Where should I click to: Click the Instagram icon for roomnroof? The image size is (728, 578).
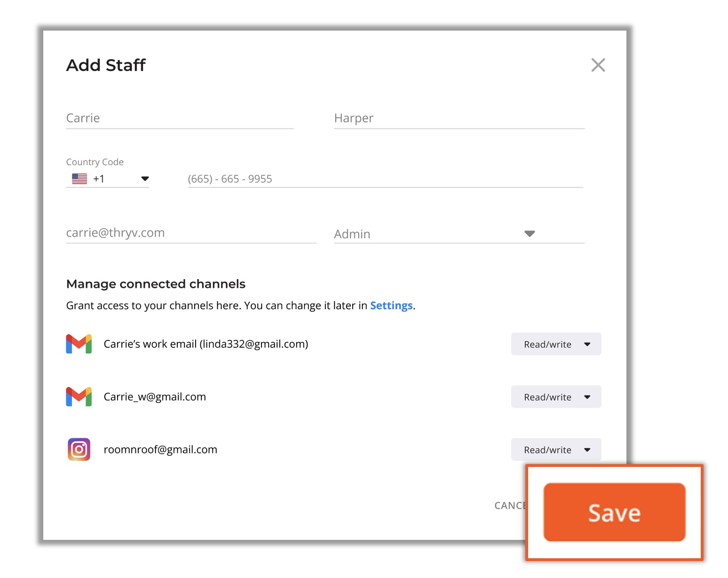(79, 450)
